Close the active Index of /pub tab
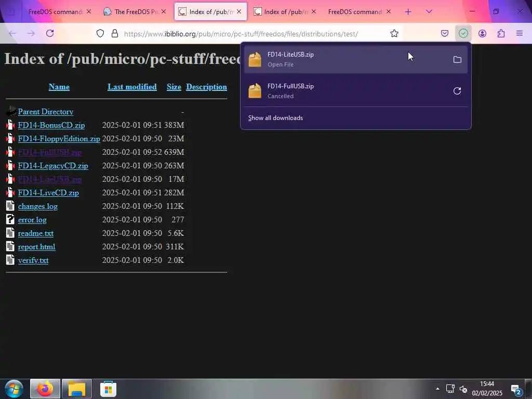The height and width of the screenshot is (399, 532). coord(239,11)
